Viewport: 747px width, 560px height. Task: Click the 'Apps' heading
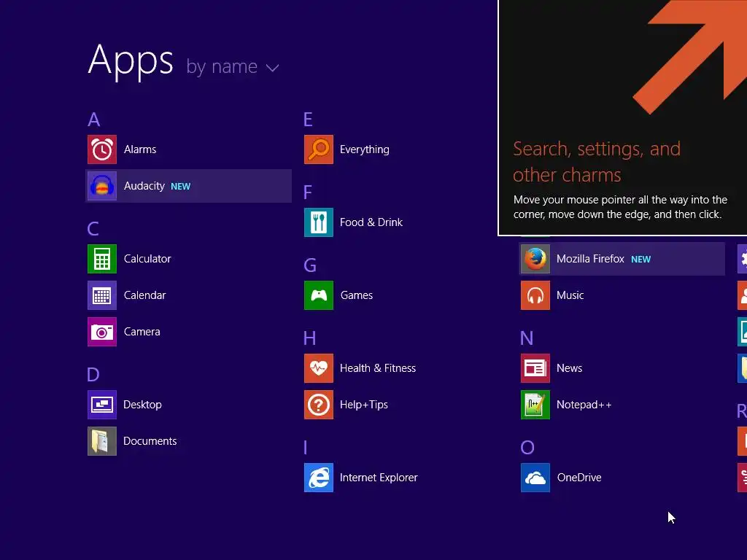(131, 61)
